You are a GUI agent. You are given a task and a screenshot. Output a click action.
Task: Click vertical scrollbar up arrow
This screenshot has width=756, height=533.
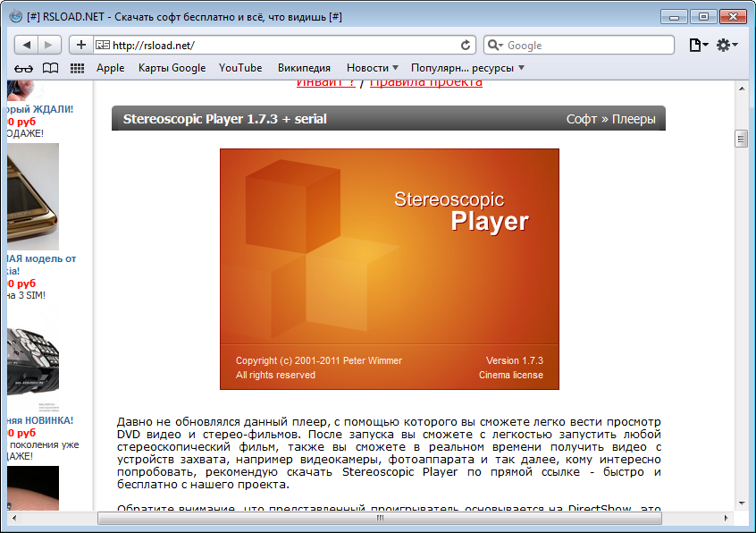coord(742,89)
